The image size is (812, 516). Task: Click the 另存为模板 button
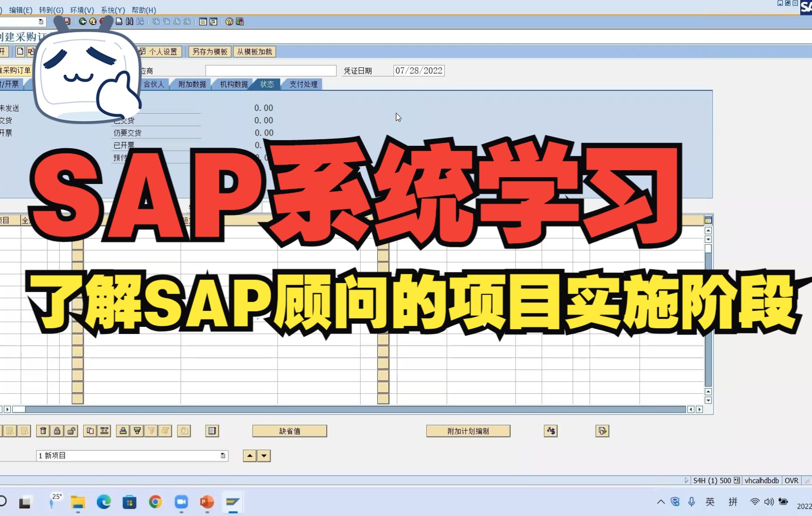click(210, 52)
